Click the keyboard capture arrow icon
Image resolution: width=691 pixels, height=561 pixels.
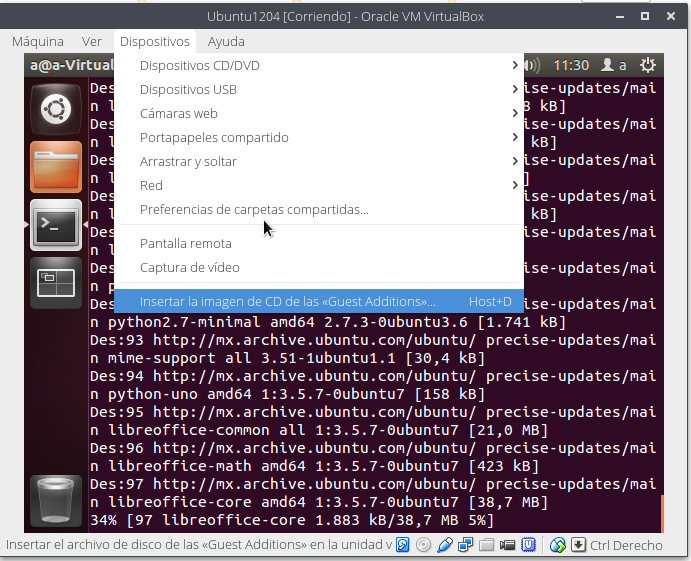pyautogui.click(x=578, y=545)
